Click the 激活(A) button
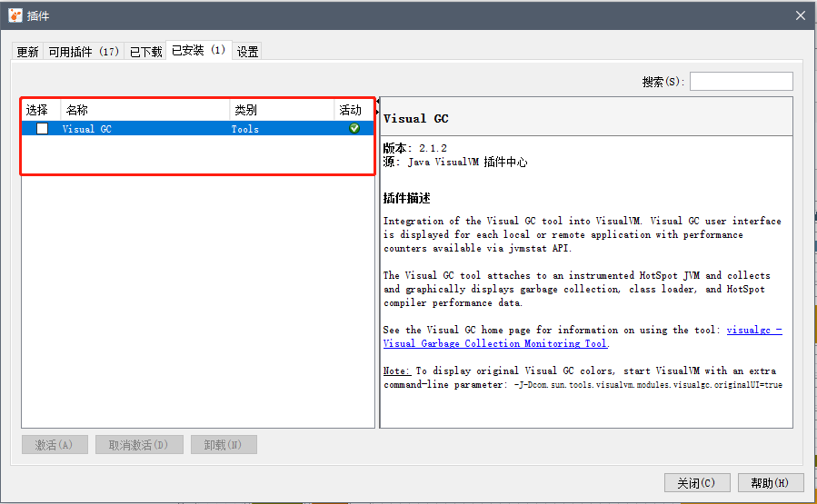This screenshot has height=504, width=817. tap(55, 445)
